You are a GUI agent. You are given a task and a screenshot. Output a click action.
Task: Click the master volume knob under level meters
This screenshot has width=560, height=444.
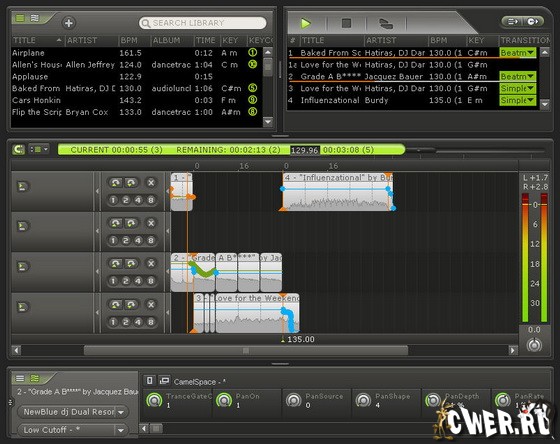[x=534, y=345]
